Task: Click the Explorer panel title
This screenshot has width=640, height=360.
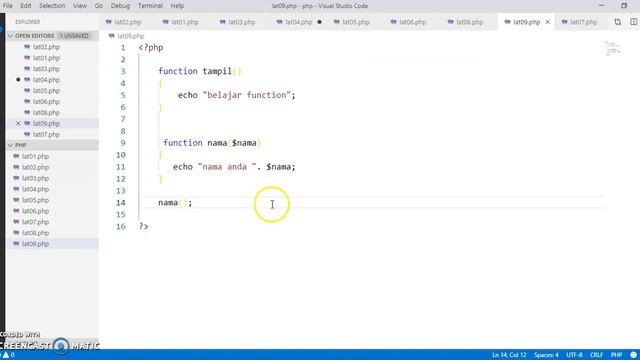Action: click(x=28, y=22)
